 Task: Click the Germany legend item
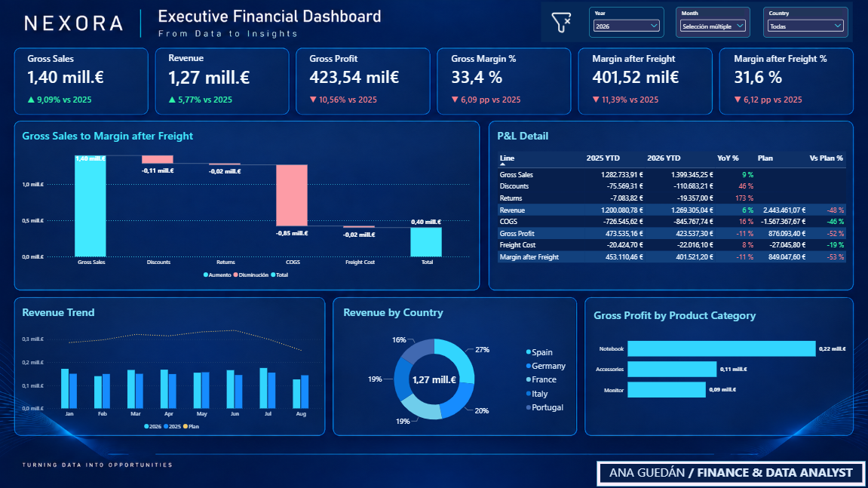[x=546, y=366]
